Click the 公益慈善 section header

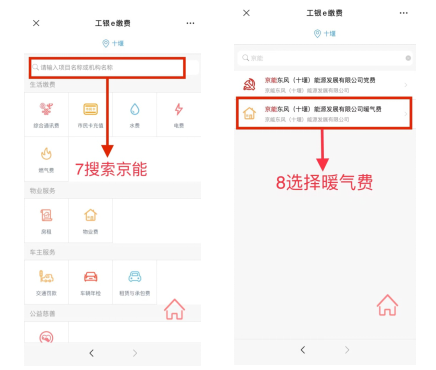click(x=42, y=314)
